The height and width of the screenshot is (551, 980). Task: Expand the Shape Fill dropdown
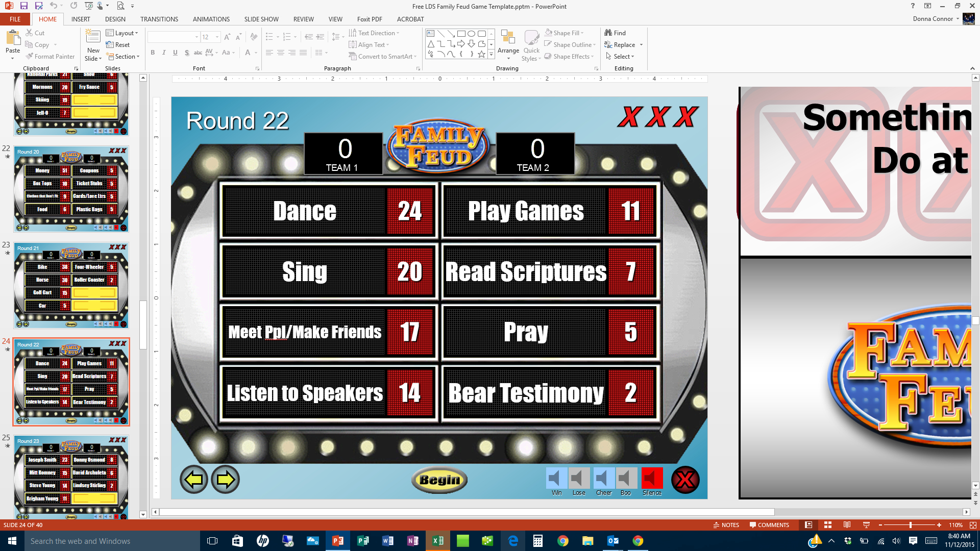(x=582, y=33)
